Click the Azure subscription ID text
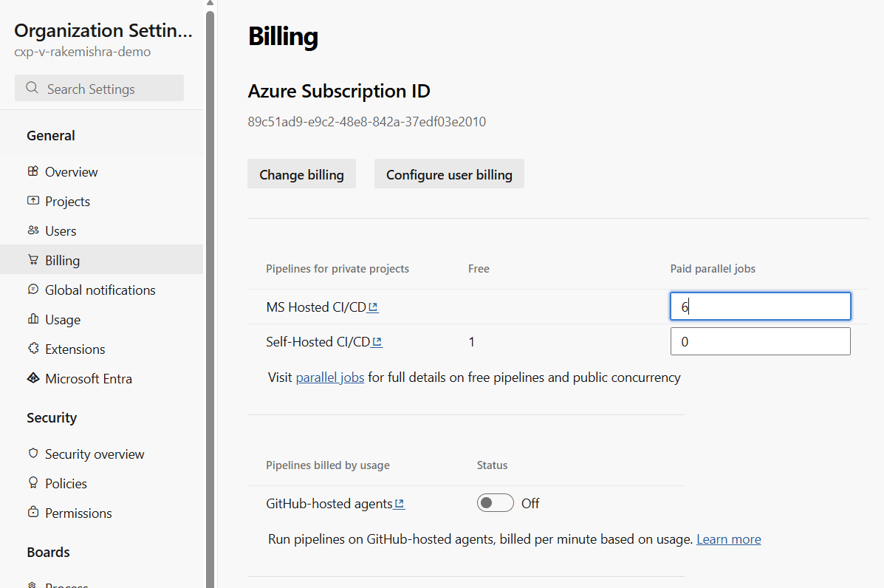This screenshot has width=884, height=588. (366, 122)
